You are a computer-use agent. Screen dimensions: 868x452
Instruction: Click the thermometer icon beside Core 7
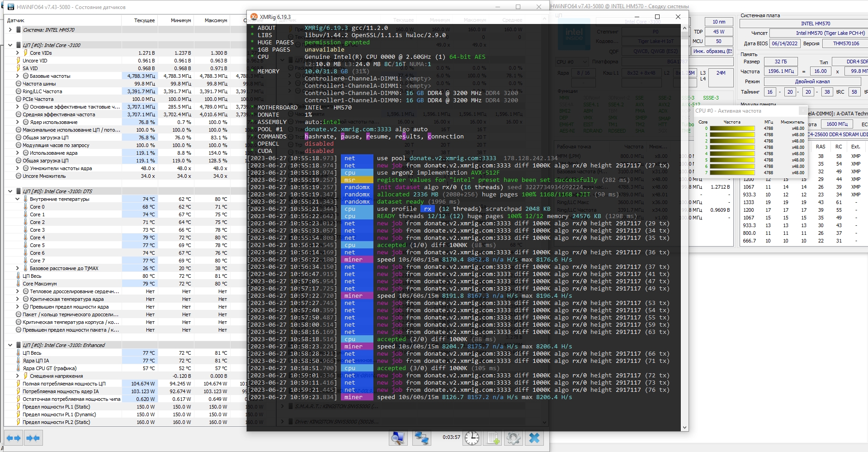pos(26,261)
